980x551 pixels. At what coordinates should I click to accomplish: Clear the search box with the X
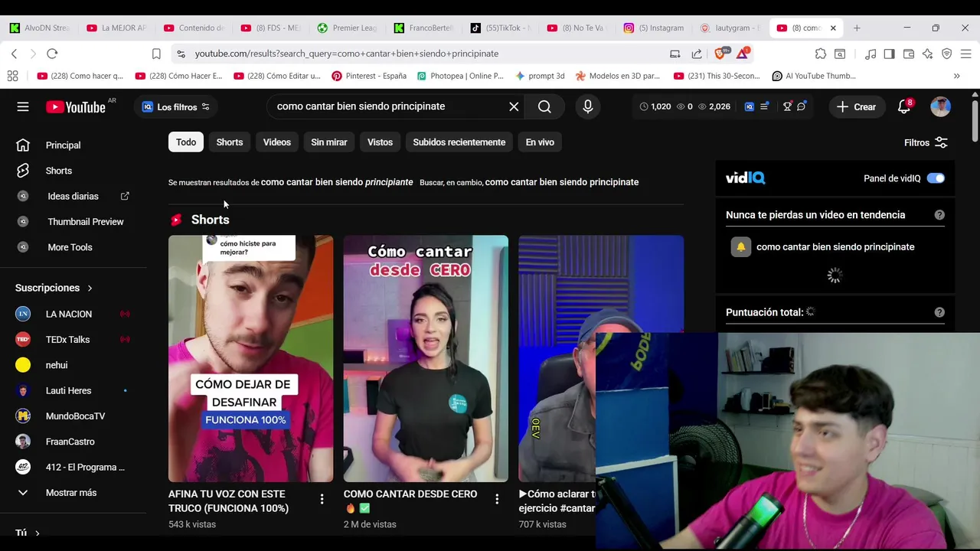click(x=514, y=106)
